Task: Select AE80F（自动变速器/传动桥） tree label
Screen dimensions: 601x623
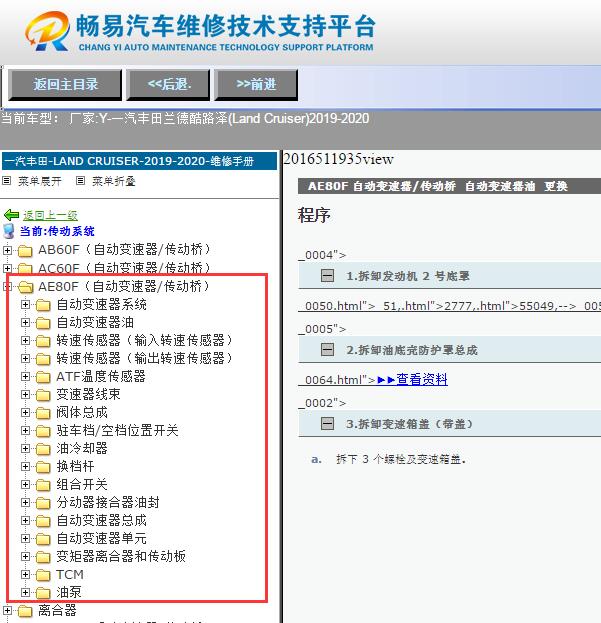Action: [x=124, y=286]
